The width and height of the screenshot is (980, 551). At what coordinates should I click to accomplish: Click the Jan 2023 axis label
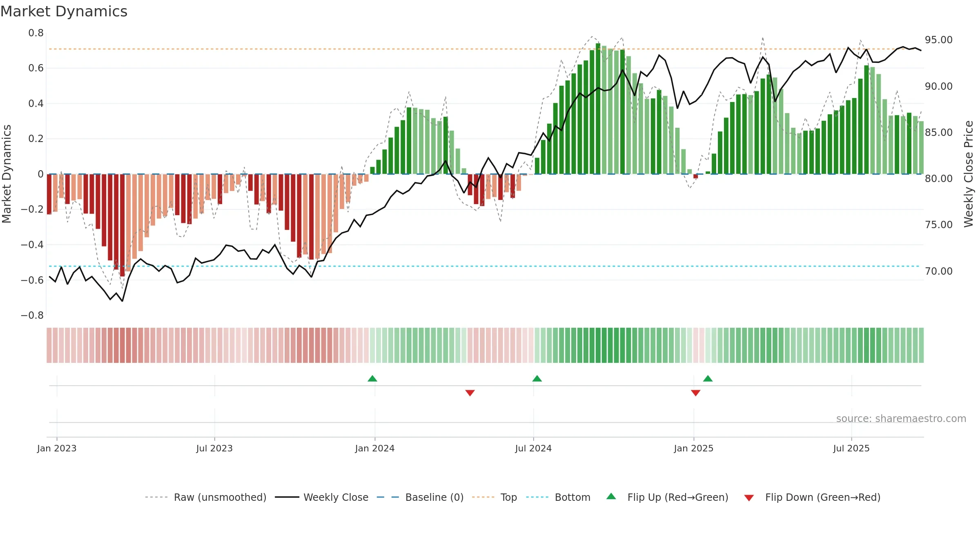(x=57, y=448)
